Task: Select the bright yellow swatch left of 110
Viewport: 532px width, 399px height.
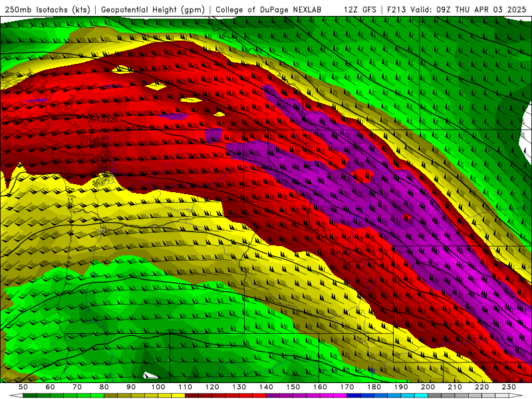Action: (x=178, y=395)
